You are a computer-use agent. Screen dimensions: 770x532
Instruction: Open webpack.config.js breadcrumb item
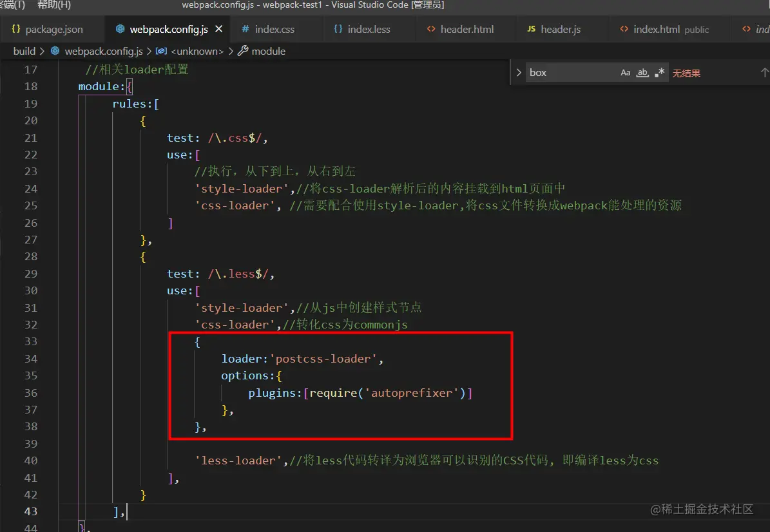(104, 51)
